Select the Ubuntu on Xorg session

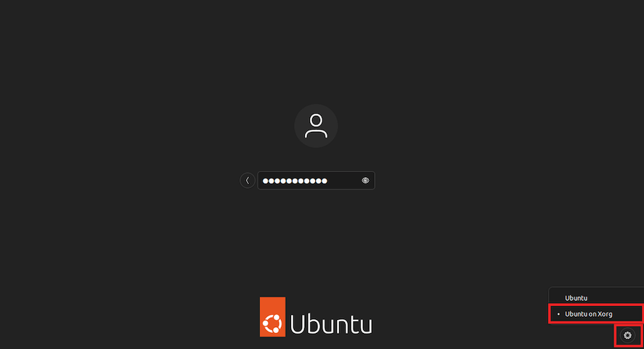tap(596, 314)
